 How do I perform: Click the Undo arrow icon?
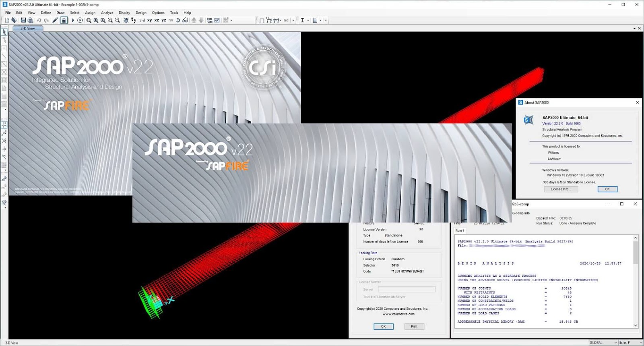(x=39, y=20)
